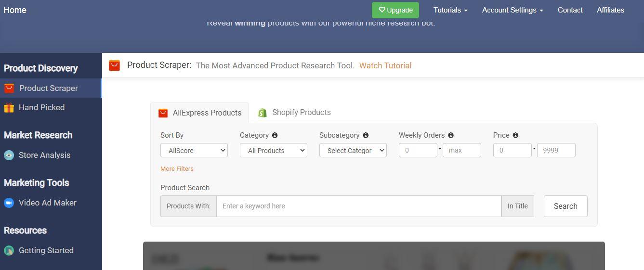
Task: Click the Products With label
Action: 188,206
